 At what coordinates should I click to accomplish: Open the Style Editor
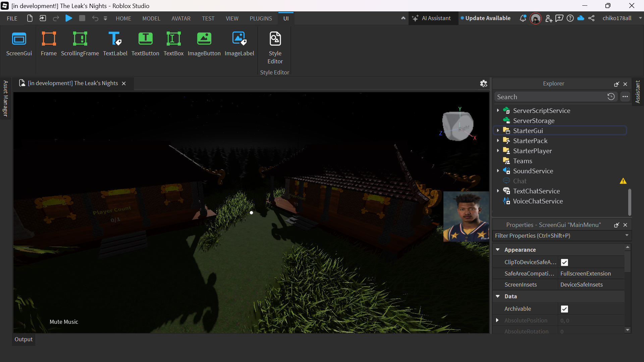275,47
